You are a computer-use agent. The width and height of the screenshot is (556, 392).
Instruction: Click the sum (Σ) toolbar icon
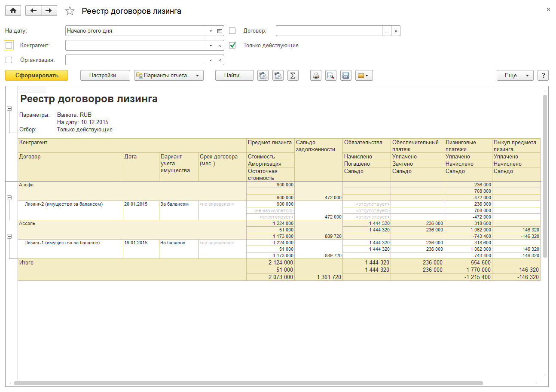point(293,76)
